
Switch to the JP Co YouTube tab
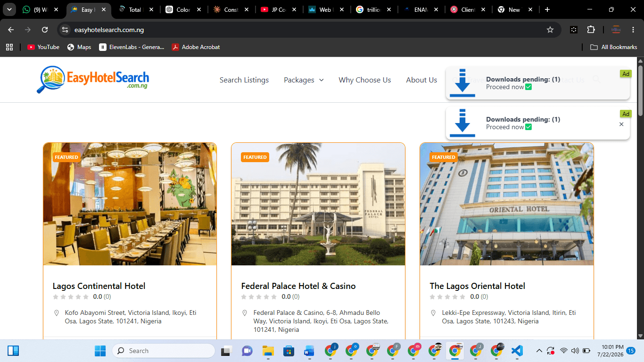[278, 9]
